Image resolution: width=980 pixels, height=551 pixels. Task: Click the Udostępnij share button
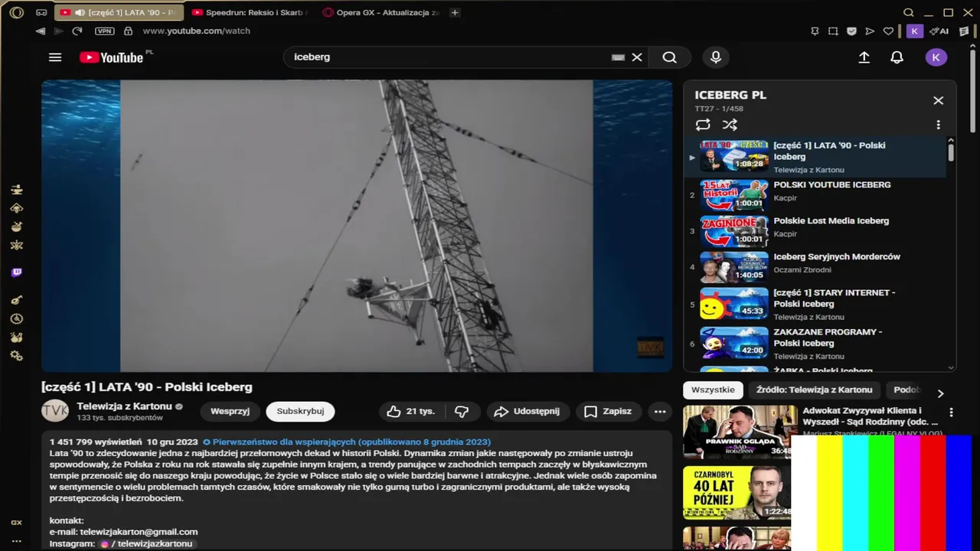(x=528, y=412)
